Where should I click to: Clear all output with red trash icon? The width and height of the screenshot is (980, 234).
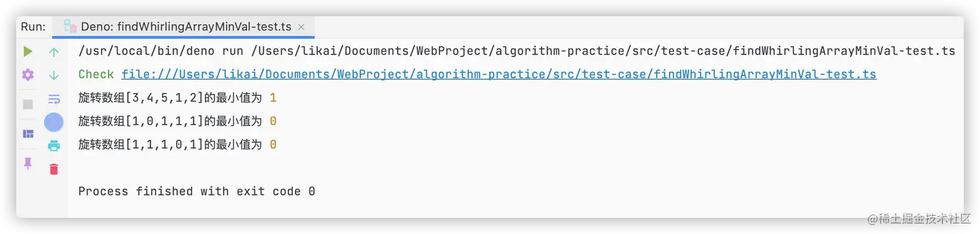(x=54, y=169)
